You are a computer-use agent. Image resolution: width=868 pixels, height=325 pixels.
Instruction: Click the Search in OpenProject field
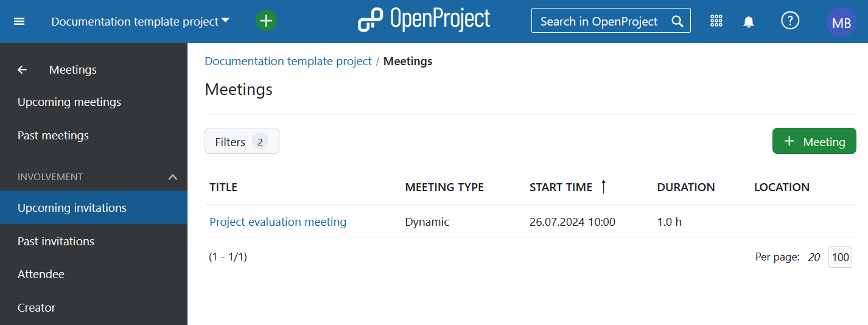603,21
